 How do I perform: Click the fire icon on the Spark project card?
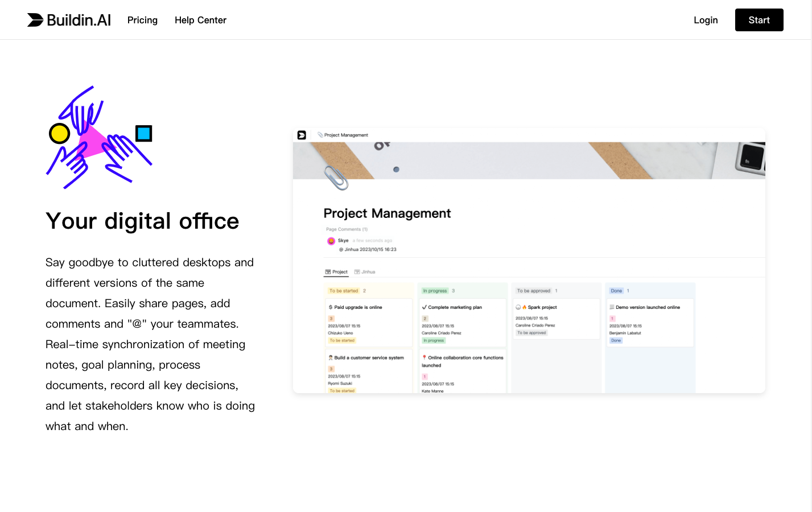click(x=524, y=307)
